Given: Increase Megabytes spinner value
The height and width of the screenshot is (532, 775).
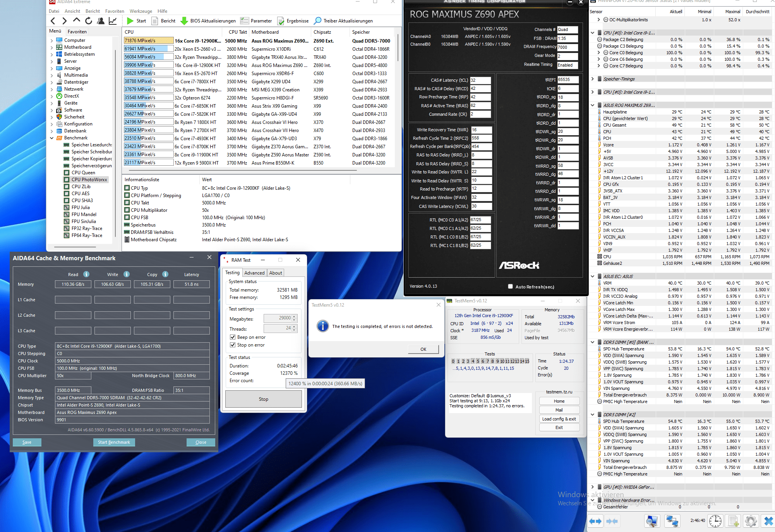Looking at the screenshot, I should point(294,316).
